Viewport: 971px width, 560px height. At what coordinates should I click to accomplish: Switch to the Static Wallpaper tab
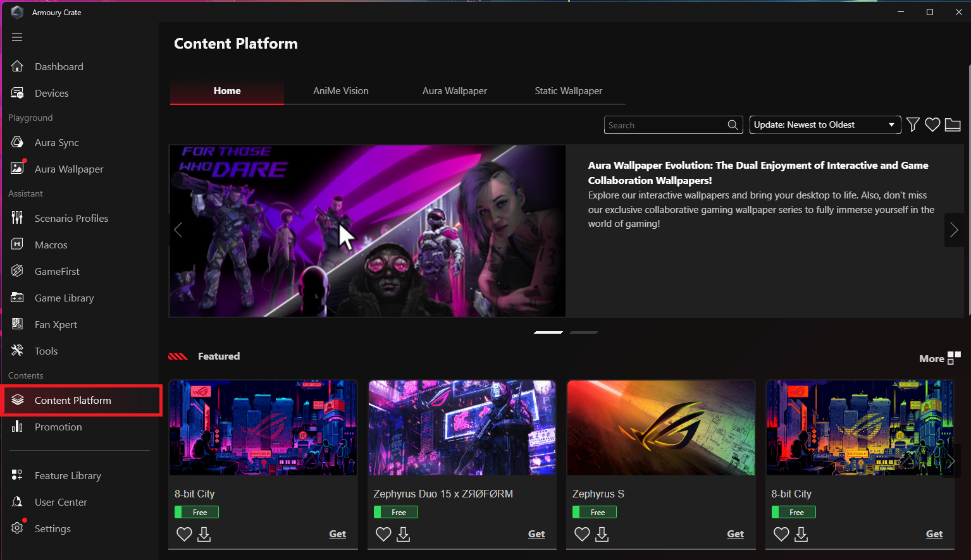click(x=569, y=91)
